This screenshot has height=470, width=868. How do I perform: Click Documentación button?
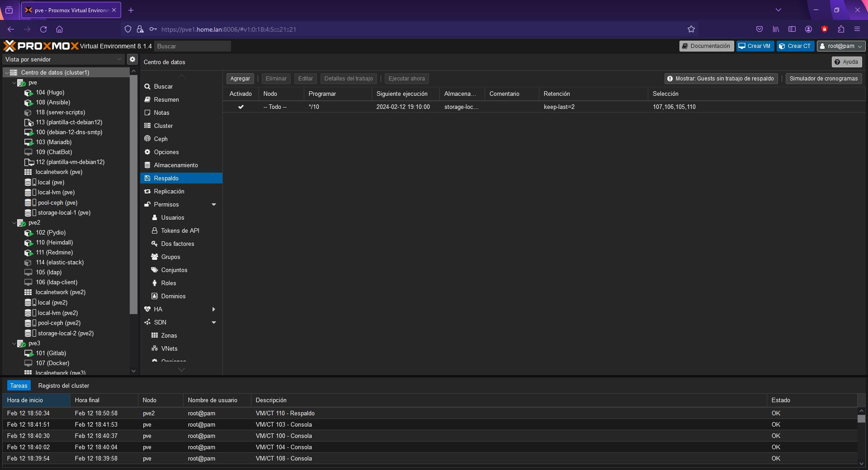point(706,46)
